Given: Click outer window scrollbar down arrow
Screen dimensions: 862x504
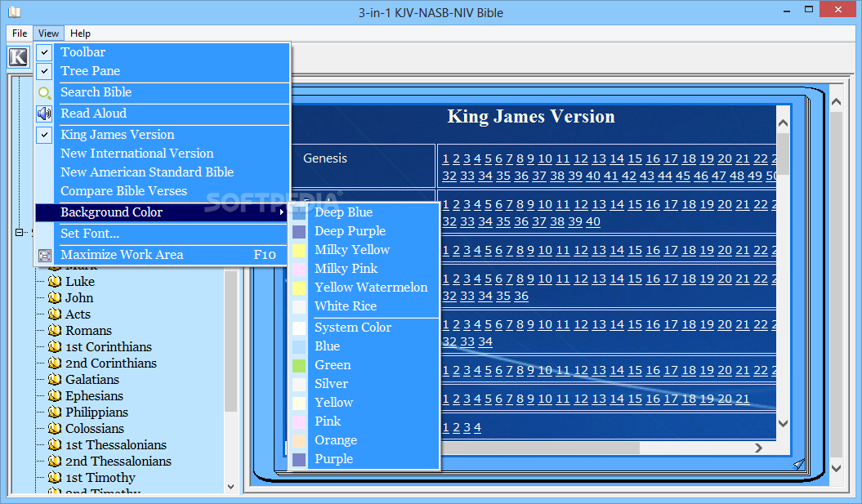Looking at the screenshot, I should (836, 468).
